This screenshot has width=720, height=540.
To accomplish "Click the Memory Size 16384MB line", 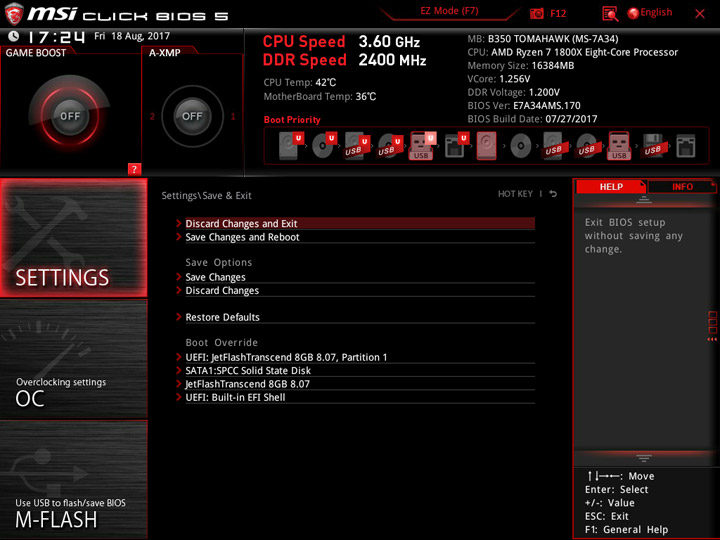I will pyautogui.click(x=521, y=66).
